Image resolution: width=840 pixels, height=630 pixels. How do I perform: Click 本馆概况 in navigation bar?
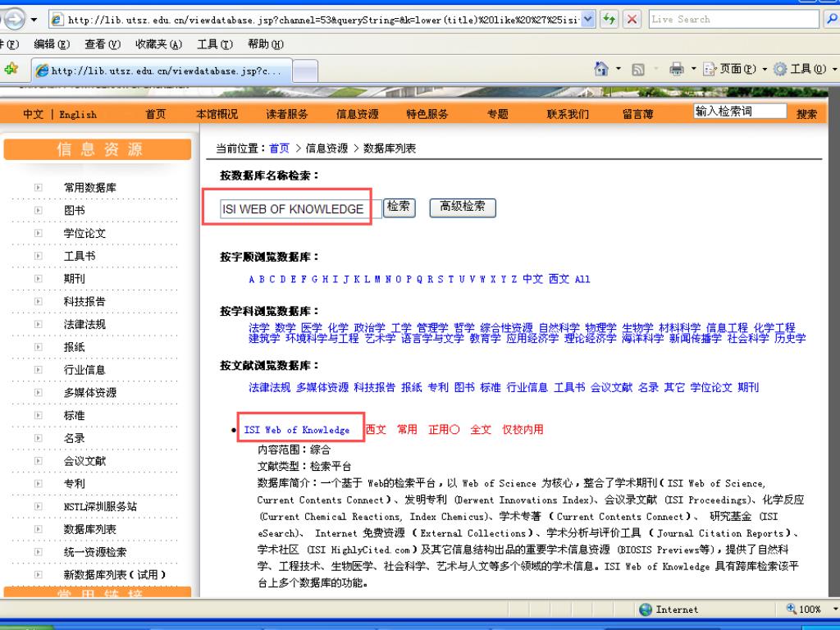tap(217, 113)
